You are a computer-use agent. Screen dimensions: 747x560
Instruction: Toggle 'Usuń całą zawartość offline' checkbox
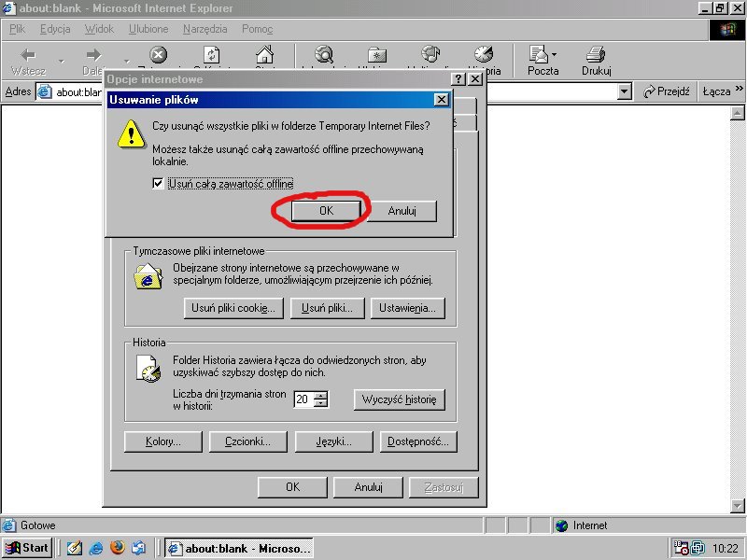pyautogui.click(x=158, y=183)
